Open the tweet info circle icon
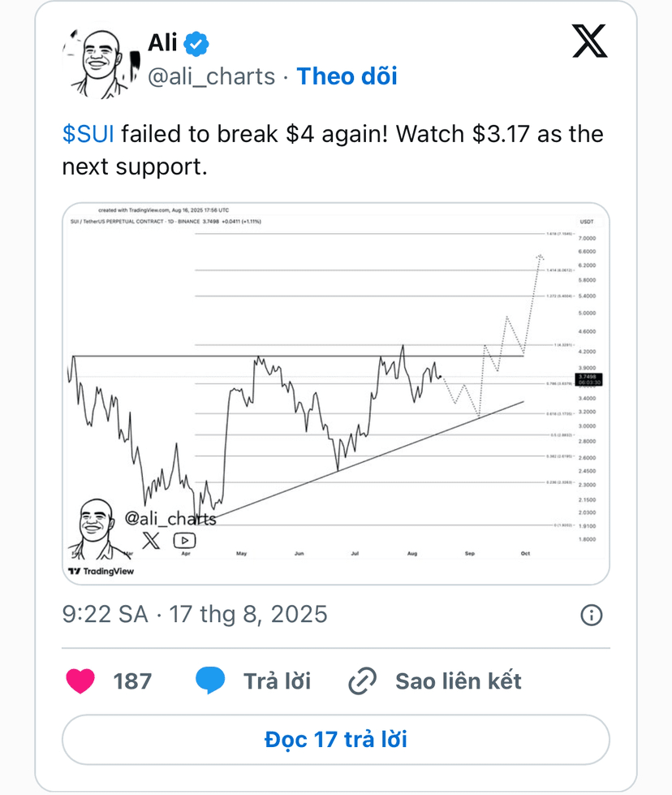672x795 pixels. tap(591, 615)
